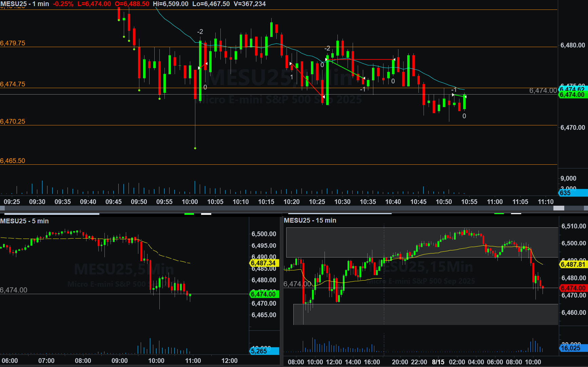The height and width of the screenshot is (367, 588).
Task: Click the MESU25 - 1 min header label
Action: click(x=25, y=4)
